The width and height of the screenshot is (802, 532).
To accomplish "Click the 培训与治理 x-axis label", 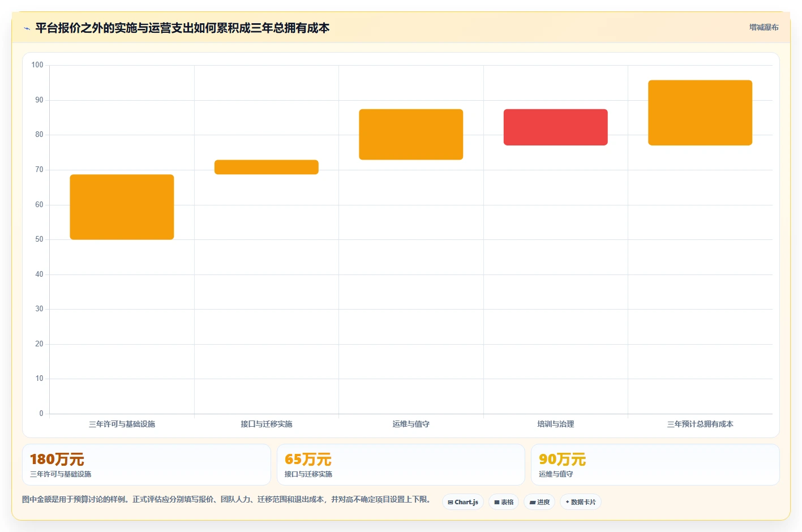I will pyautogui.click(x=556, y=424).
